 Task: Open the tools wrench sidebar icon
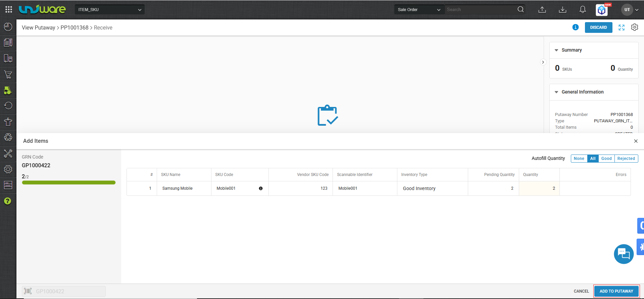pyautogui.click(x=8, y=154)
